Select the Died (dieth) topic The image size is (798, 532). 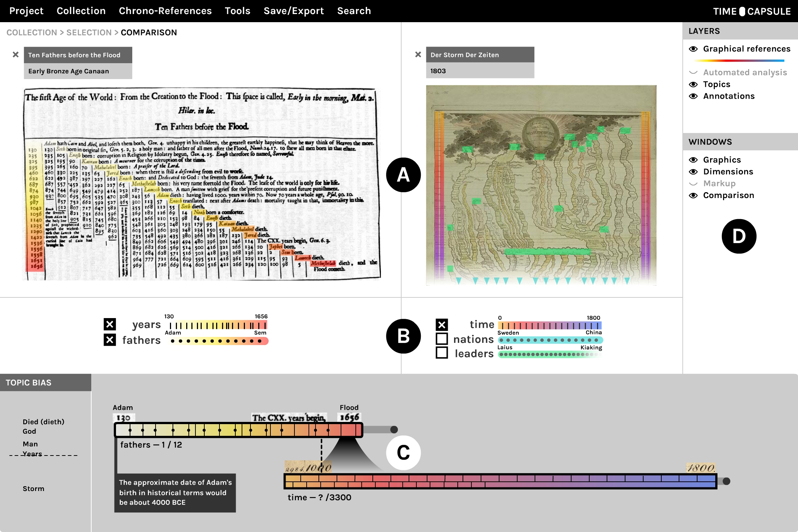pos(44,422)
